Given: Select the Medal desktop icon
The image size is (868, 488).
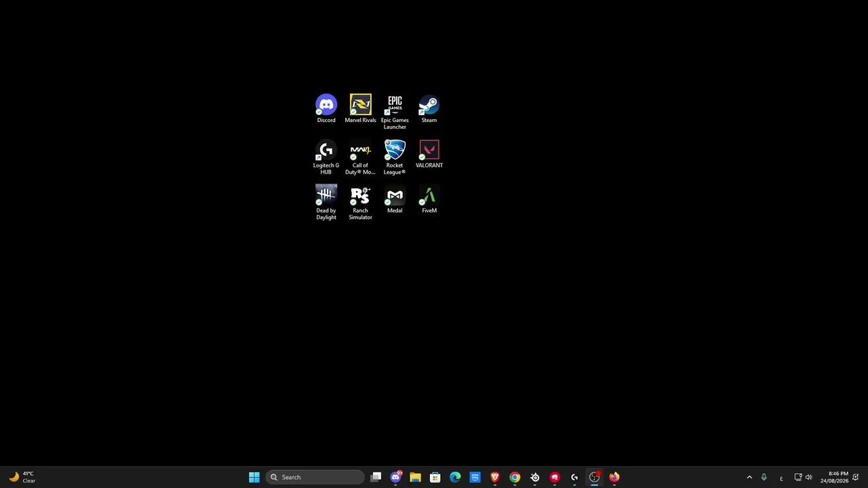Looking at the screenshot, I should tap(395, 199).
